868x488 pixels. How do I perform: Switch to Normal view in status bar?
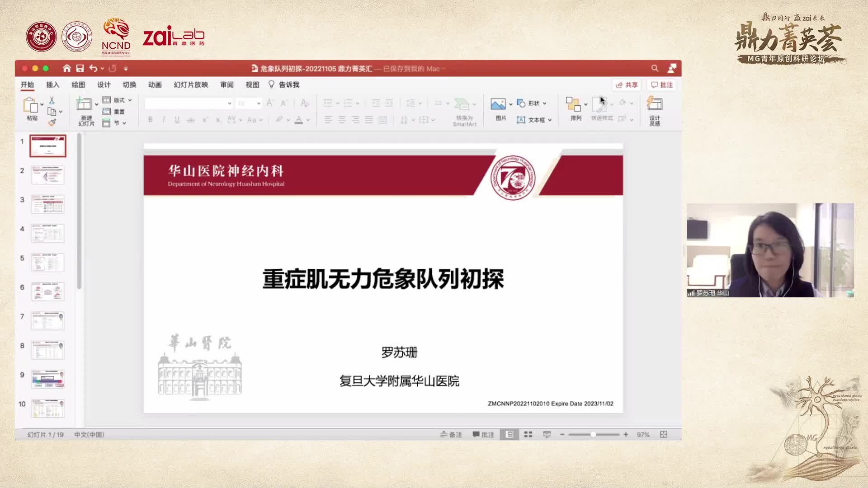point(509,434)
